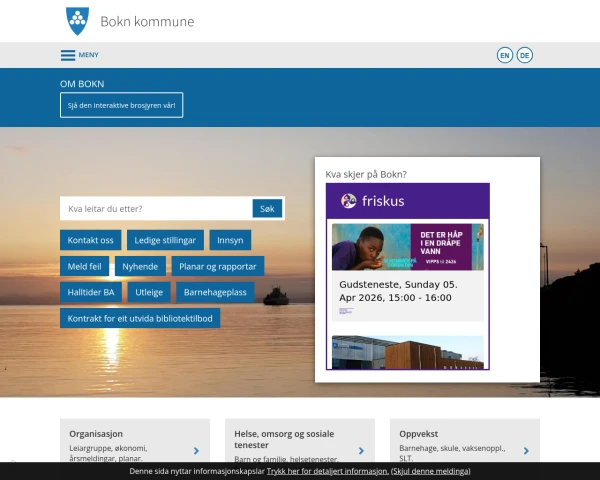Screen dimensions: 600x480
Task: Open the MENY hamburger menu
Action: coord(80,55)
